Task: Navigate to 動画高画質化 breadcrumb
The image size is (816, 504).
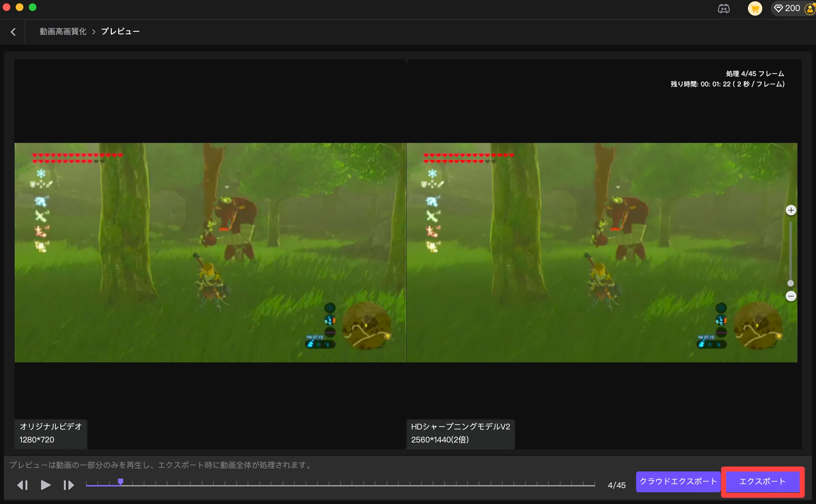Action: click(x=63, y=31)
